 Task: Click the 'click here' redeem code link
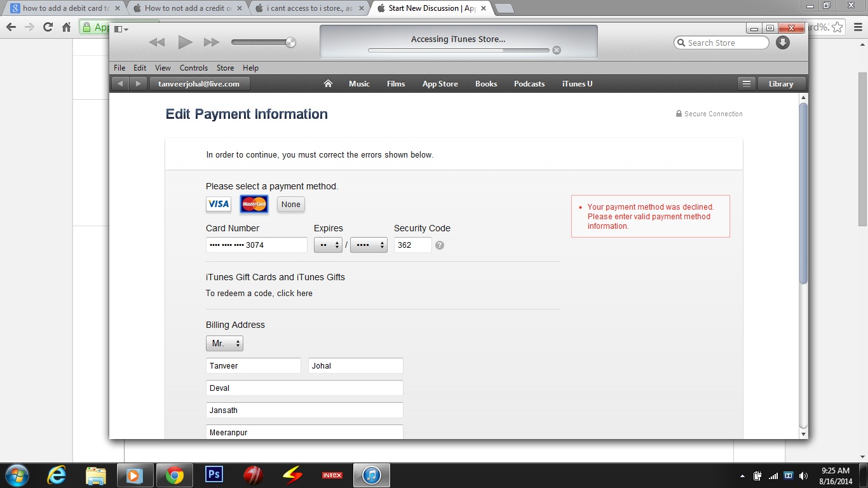tap(295, 294)
